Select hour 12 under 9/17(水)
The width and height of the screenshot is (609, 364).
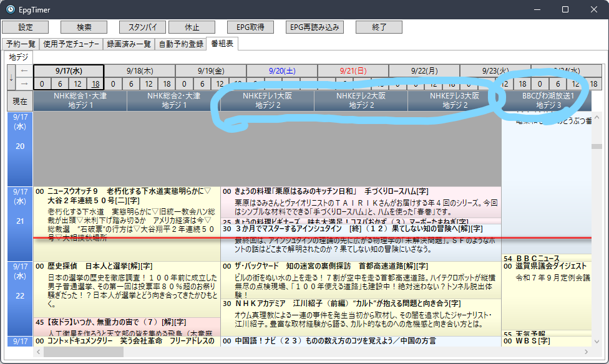coord(77,84)
